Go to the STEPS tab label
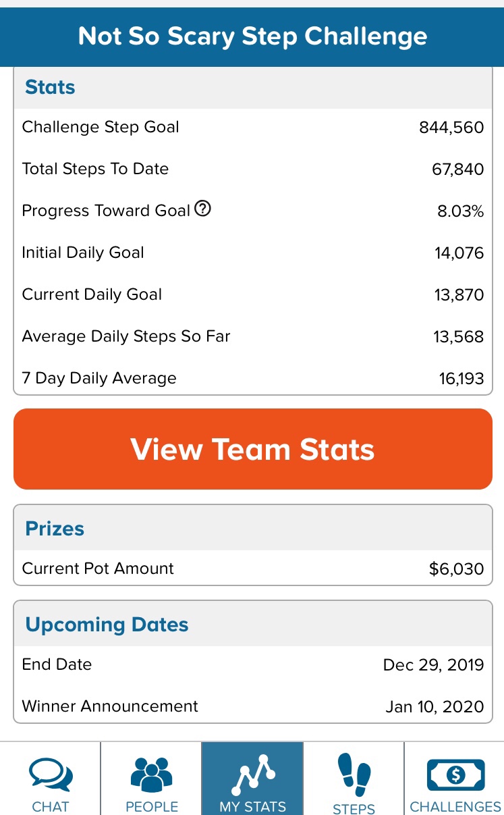The width and height of the screenshot is (504, 815). [x=354, y=808]
